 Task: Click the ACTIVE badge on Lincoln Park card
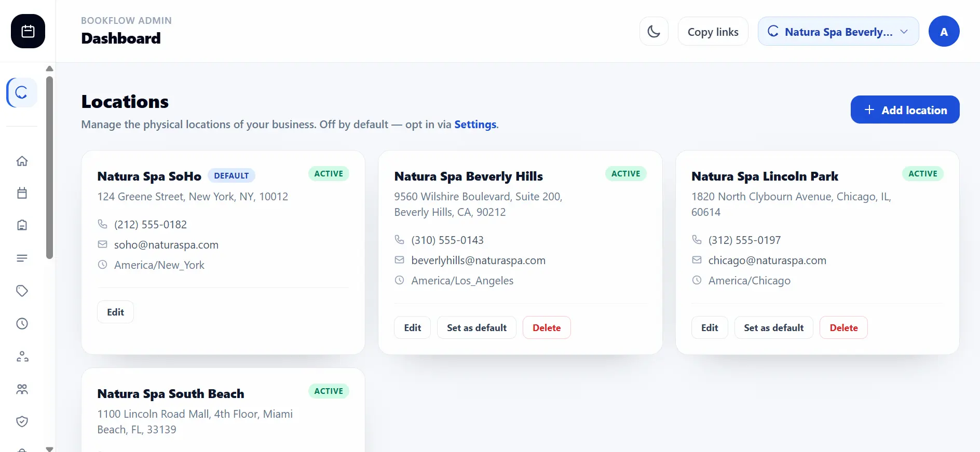point(923,173)
